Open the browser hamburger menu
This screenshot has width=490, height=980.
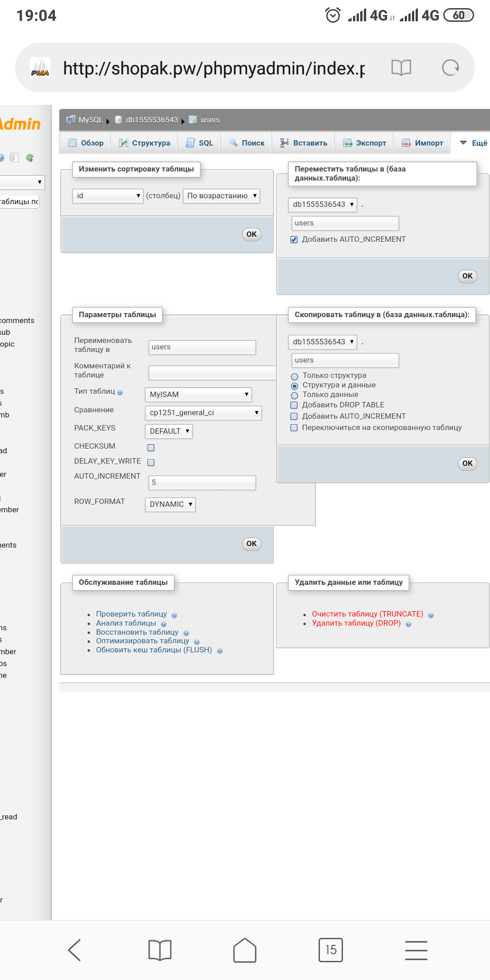point(416,950)
